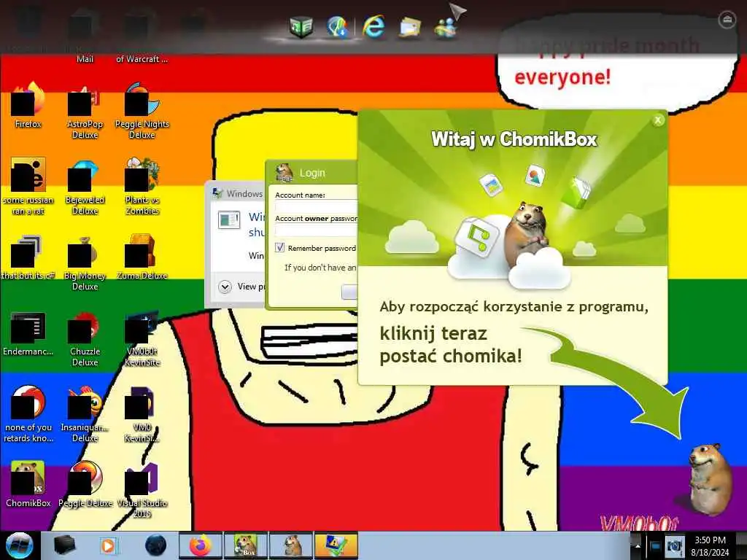Switch to warning-flag window taskbar button

(x=336, y=545)
